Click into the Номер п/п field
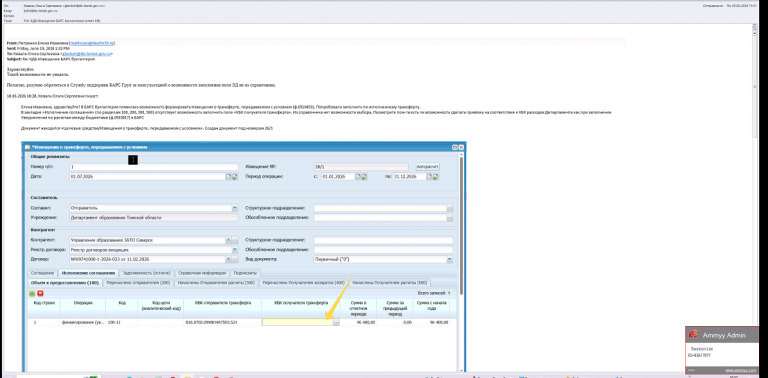This screenshot has width=768, height=378. tap(154, 167)
